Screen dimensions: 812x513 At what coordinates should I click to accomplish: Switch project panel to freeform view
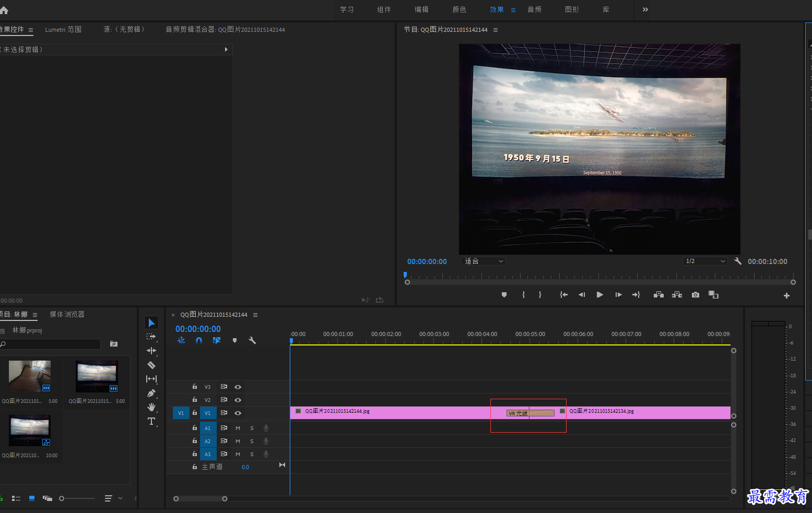pos(48,498)
